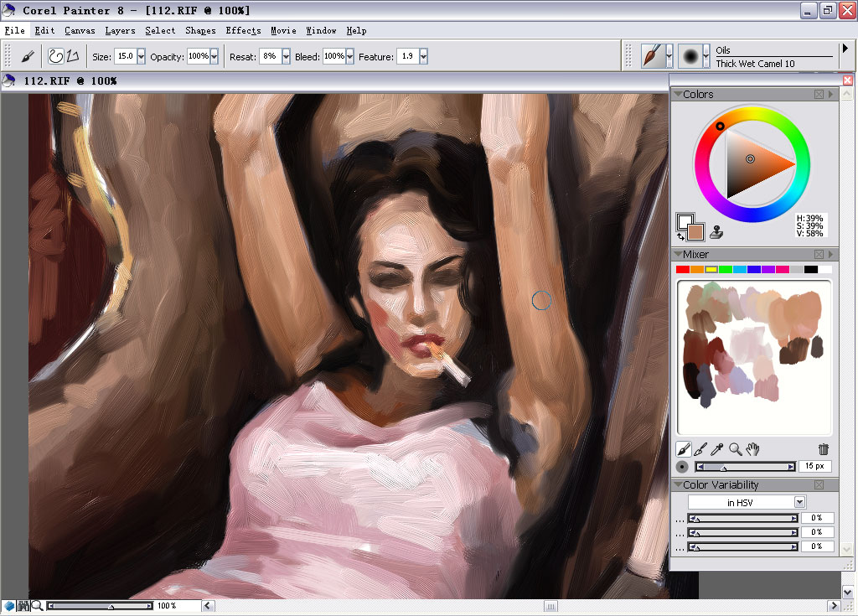This screenshot has width=858, height=616.
Task: Select the Mixer zoom magnifier tool
Action: [736, 449]
